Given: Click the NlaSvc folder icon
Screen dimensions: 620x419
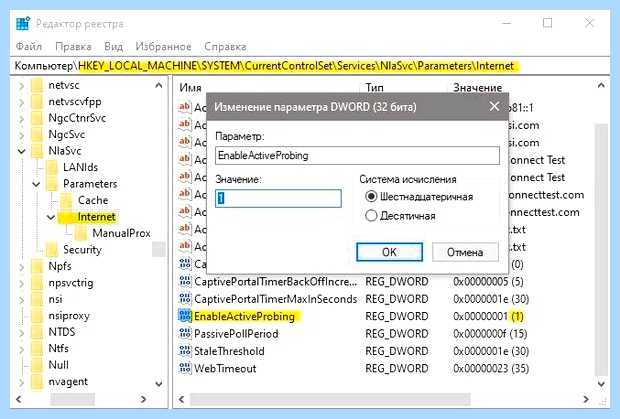Looking at the screenshot, I should [x=37, y=151].
